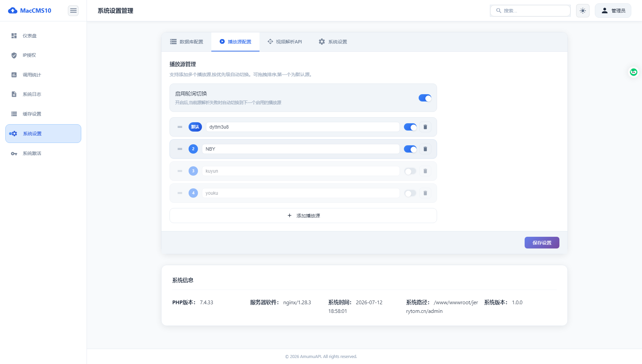Image resolution: width=642 pixels, height=364 pixels.
Task: Edit the youku source name field
Action: point(301,193)
